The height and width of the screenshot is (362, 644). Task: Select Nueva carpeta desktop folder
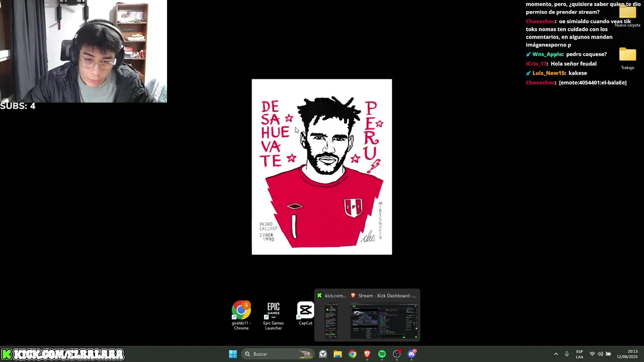pos(627,16)
